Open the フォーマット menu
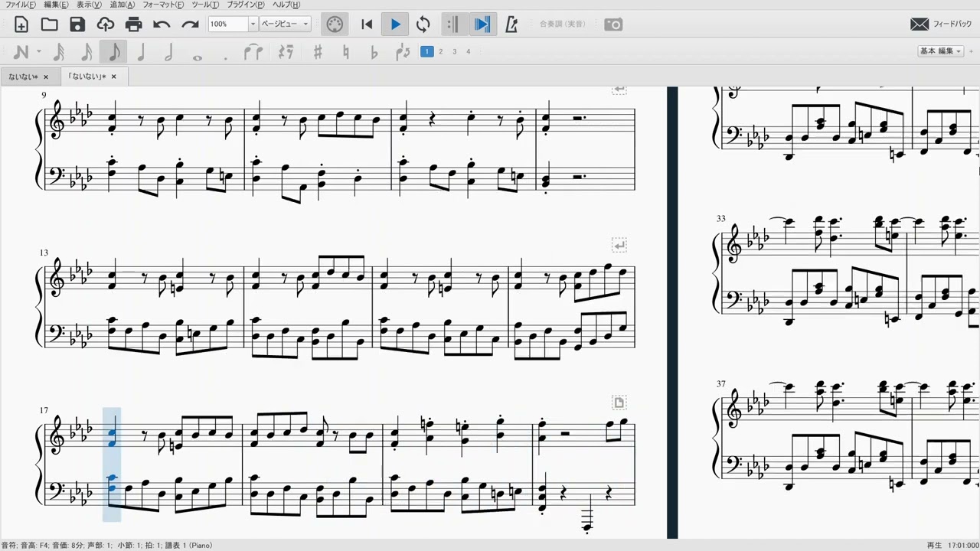The height and width of the screenshot is (551, 980). pyautogui.click(x=163, y=5)
